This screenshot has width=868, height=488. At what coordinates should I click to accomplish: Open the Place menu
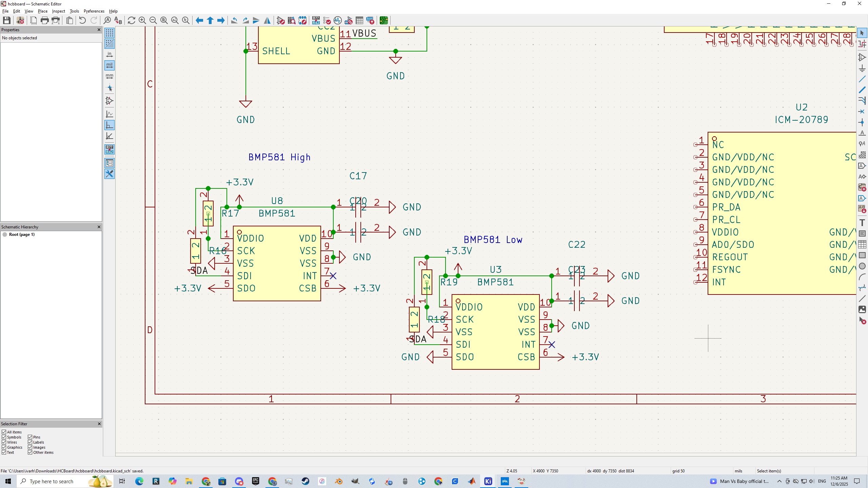tap(42, 11)
